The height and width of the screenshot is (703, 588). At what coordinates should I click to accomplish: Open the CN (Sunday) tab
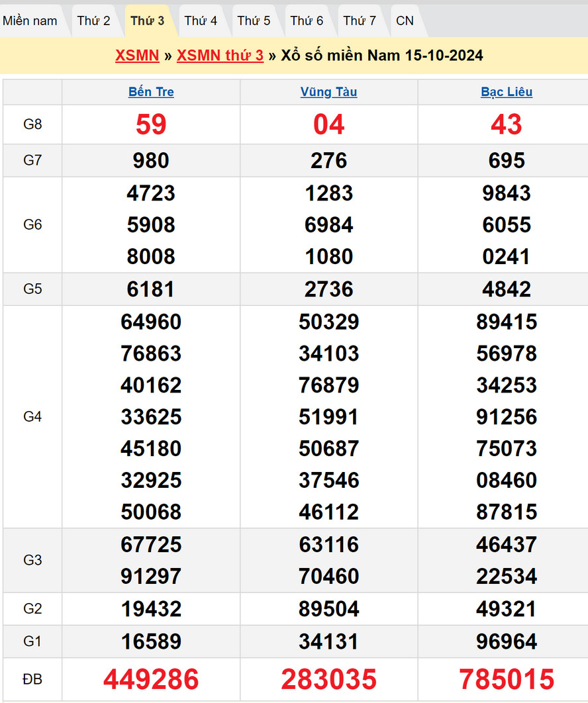coord(405,21)
